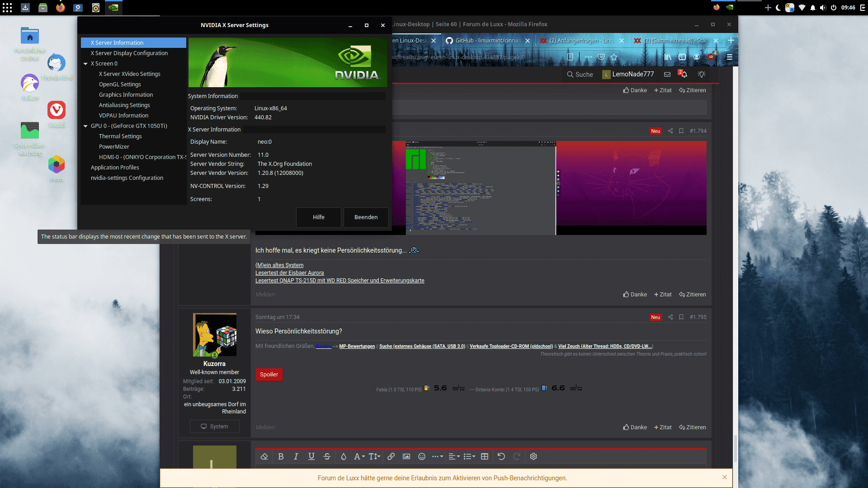Click the eraser remove formatting icon
This screenshot has width=868, height=488.
(x=264, y=456)
